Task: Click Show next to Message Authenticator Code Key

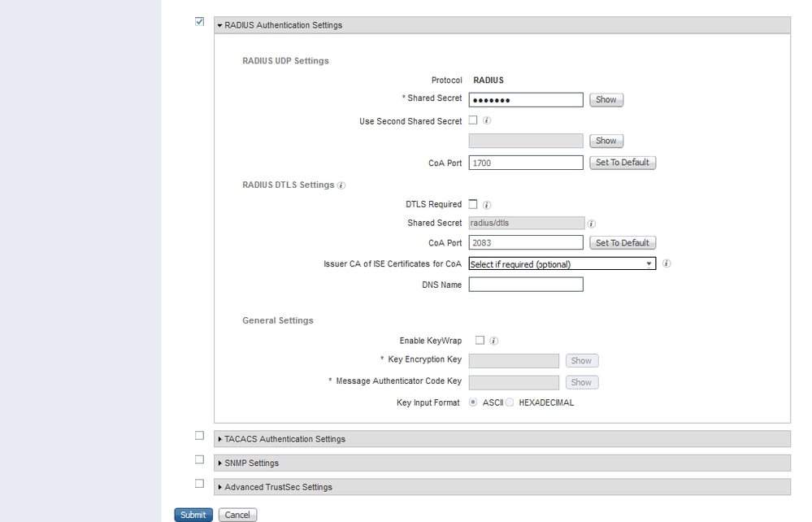Action: 581,383
